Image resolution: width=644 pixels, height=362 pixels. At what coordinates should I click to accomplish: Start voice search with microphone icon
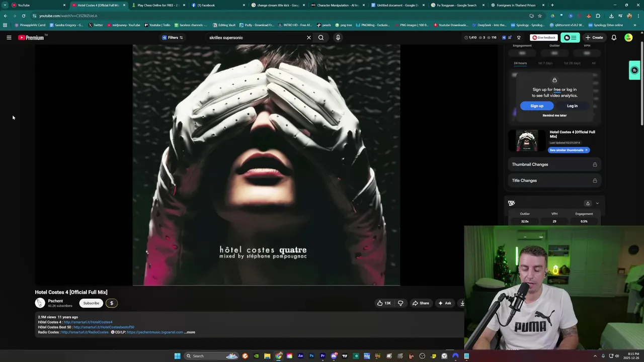point(338,38)
